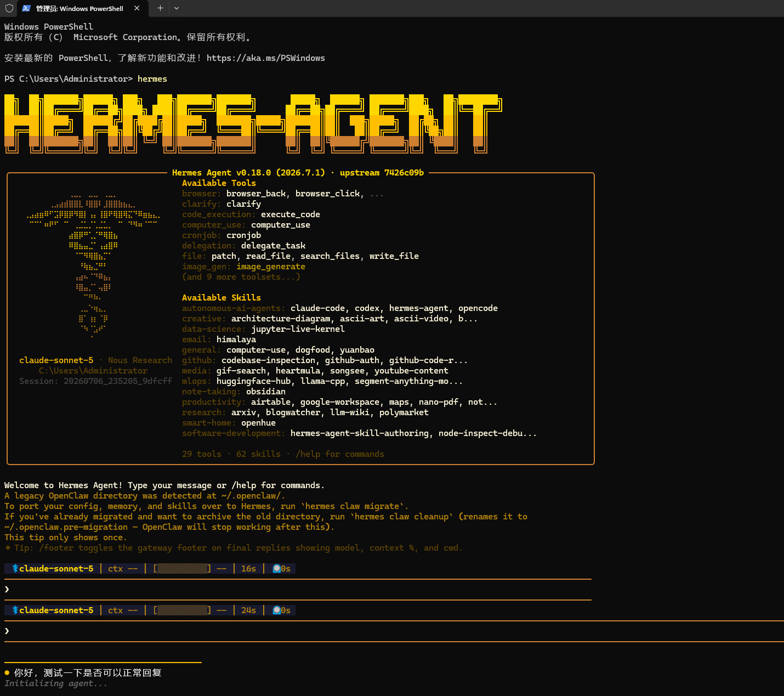784x696 pixels.
Task: Click the "opencode" skill name
Action: pyautogui.click(x=478, y=308)
